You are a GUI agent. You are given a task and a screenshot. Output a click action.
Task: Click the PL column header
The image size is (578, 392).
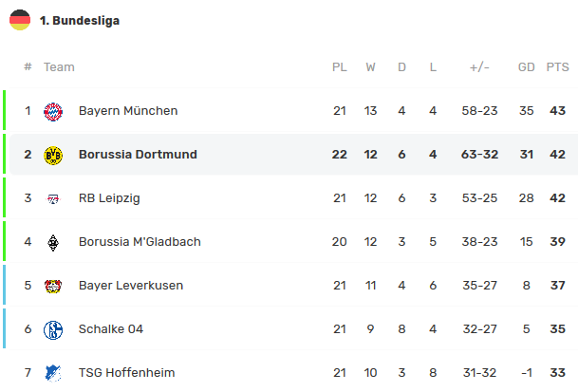[x=339, y=67]
